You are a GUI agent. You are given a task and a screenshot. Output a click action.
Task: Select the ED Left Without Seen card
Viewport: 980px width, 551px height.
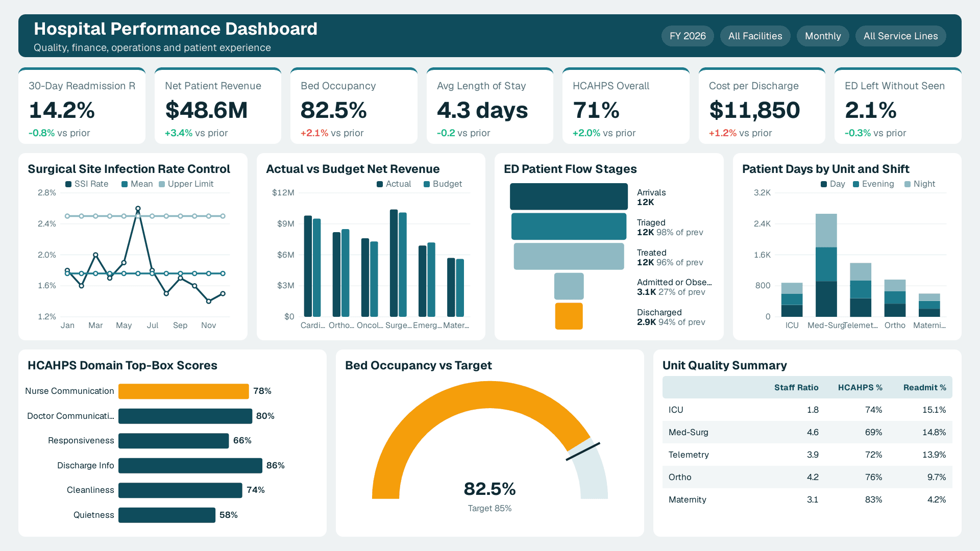[898, 106]
